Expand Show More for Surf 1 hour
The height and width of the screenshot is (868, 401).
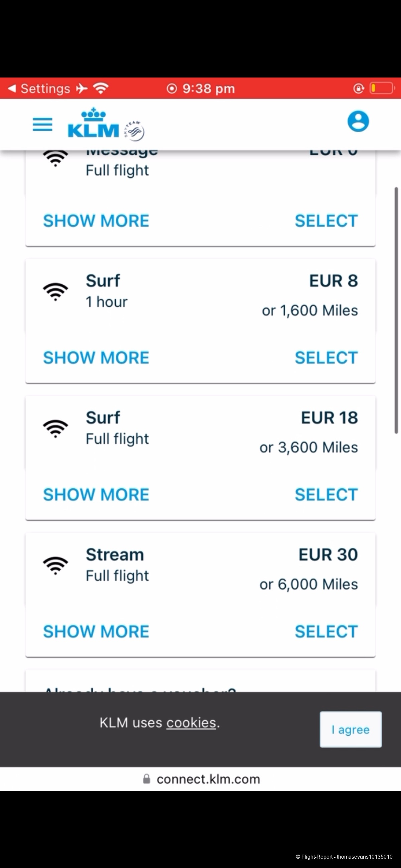[x=96, y=358]
